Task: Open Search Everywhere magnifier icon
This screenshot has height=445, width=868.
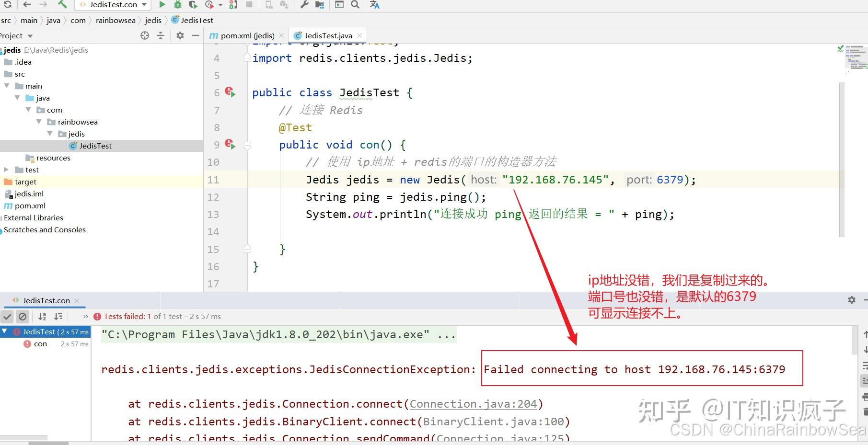Action: 355,4
